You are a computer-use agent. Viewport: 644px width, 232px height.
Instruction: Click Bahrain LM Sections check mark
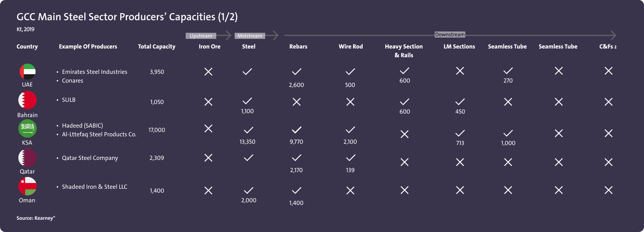point(460,102)
